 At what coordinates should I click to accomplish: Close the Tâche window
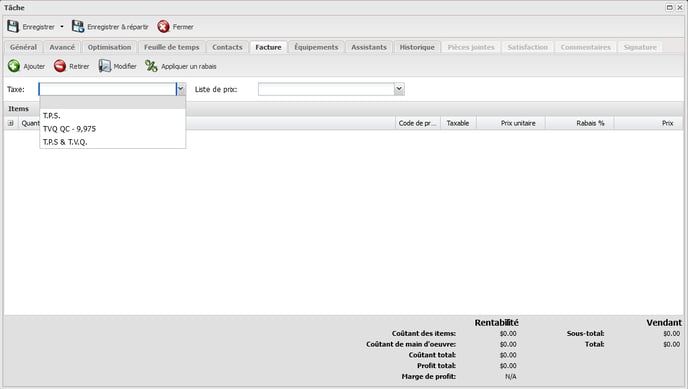click(680, 7)
